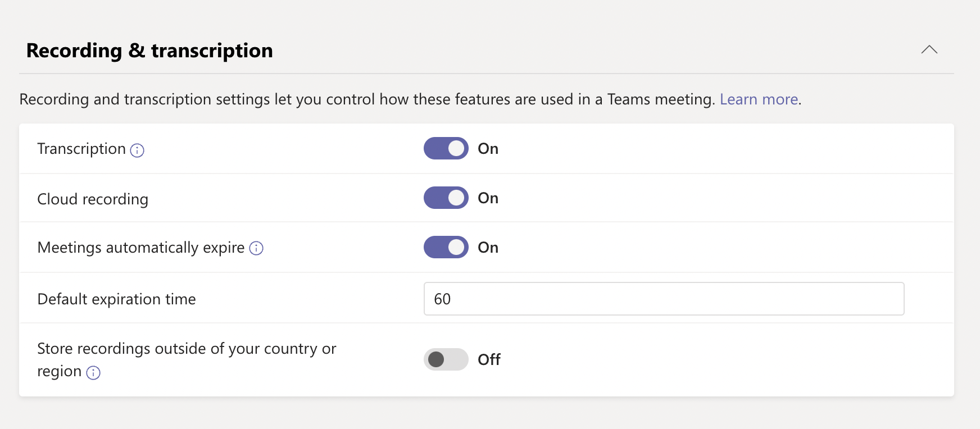The width and height of the screenshot is (980, 429).
Task: Click the info circle beside Meetings automatically expire
Action: point(256,248)
